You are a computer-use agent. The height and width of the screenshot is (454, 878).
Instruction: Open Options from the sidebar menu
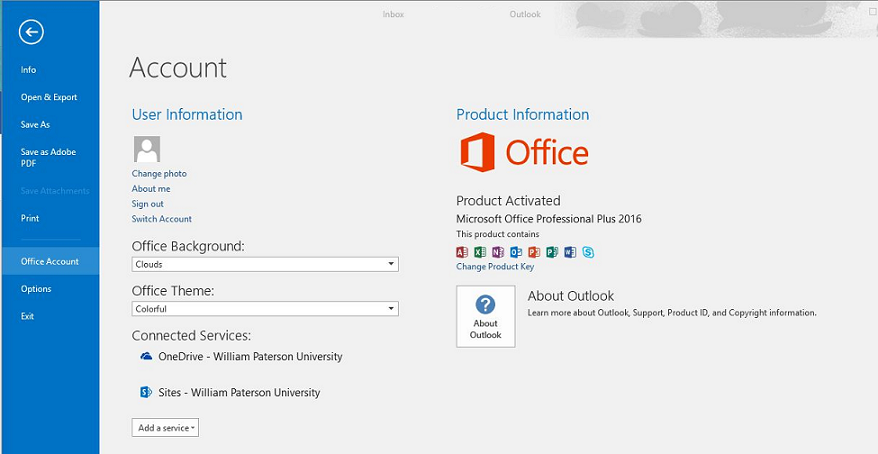(36, 289)
